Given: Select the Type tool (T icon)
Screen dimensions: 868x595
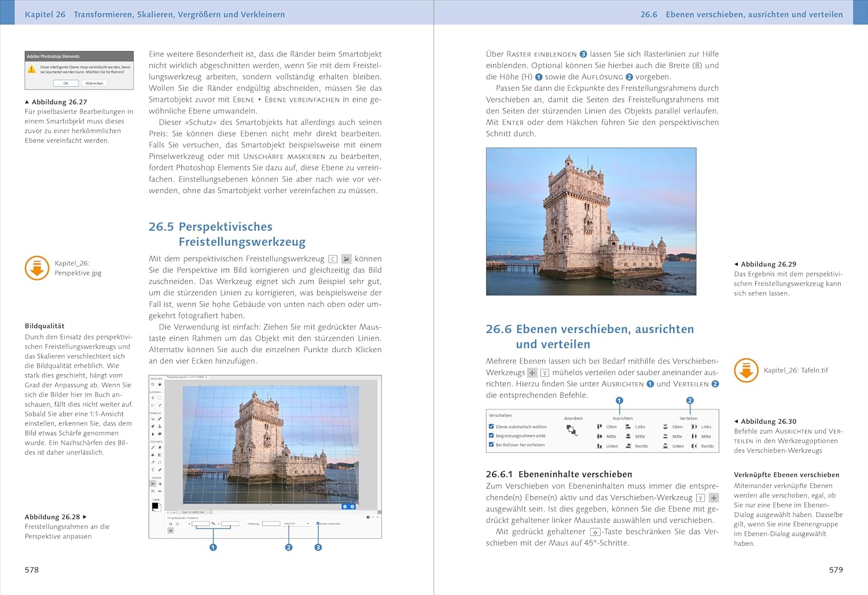Looking at the screenshot, I should pyautogui.click(x=153, y=470).
